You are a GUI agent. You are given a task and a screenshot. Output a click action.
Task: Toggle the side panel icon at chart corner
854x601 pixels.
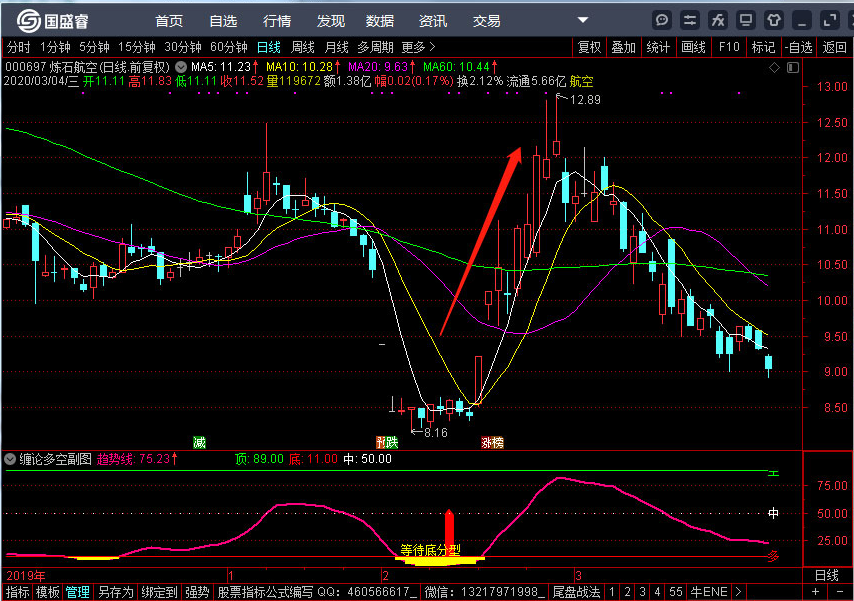pos(792,68)
